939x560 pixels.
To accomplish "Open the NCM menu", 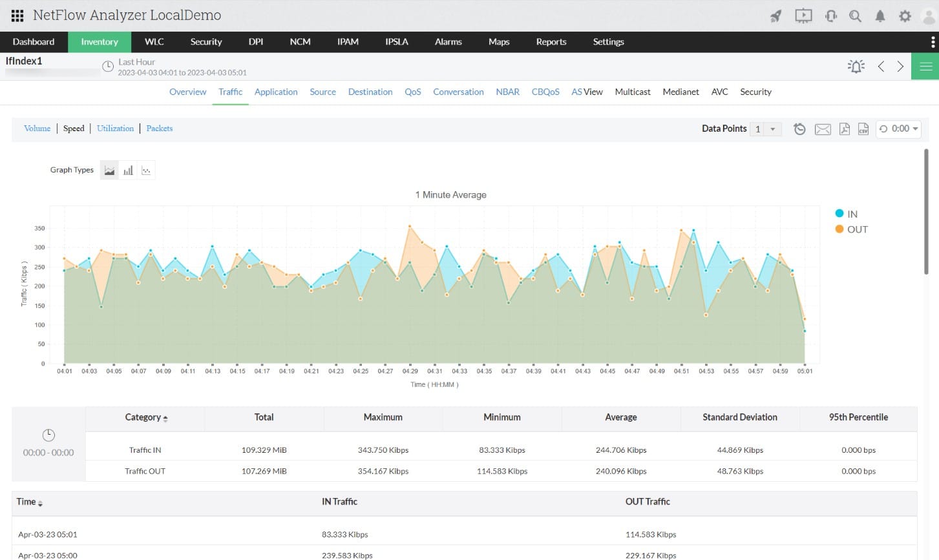I will pos(301,42).
